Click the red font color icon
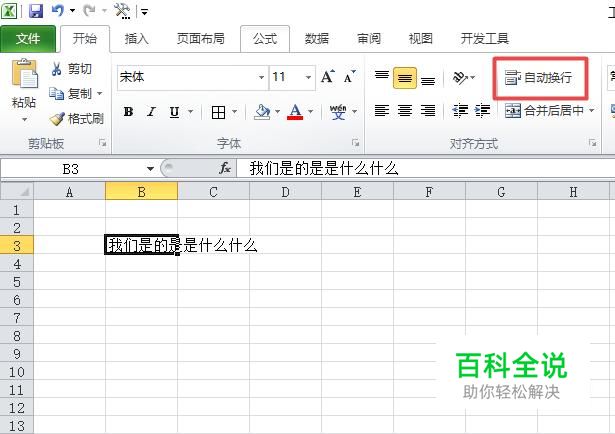The width and height of the screenshot is (615, 434). (295, 112)
